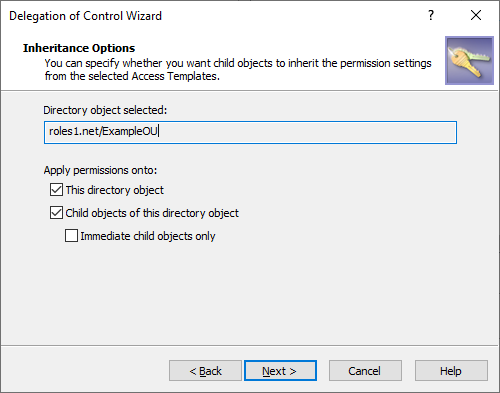Click Child objects of this directory object text

tap(152, 213)
